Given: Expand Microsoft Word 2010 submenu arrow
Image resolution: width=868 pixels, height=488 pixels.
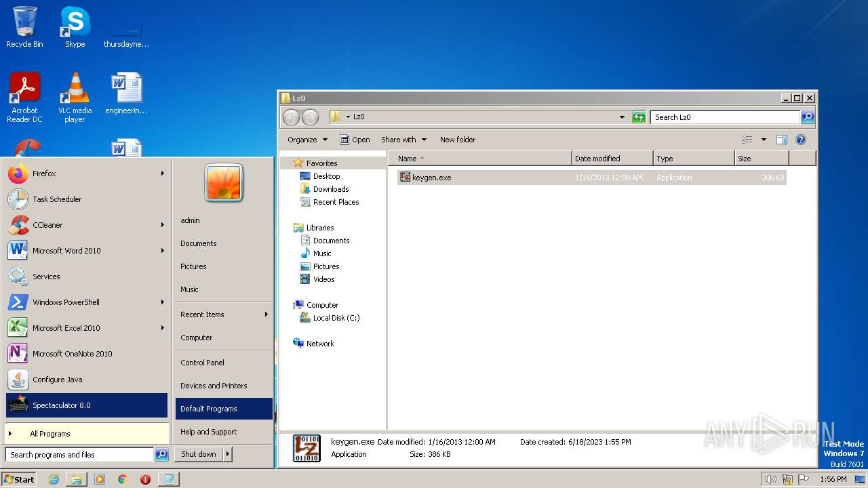Looking at the screenshot, I should (x=163, y=251).
